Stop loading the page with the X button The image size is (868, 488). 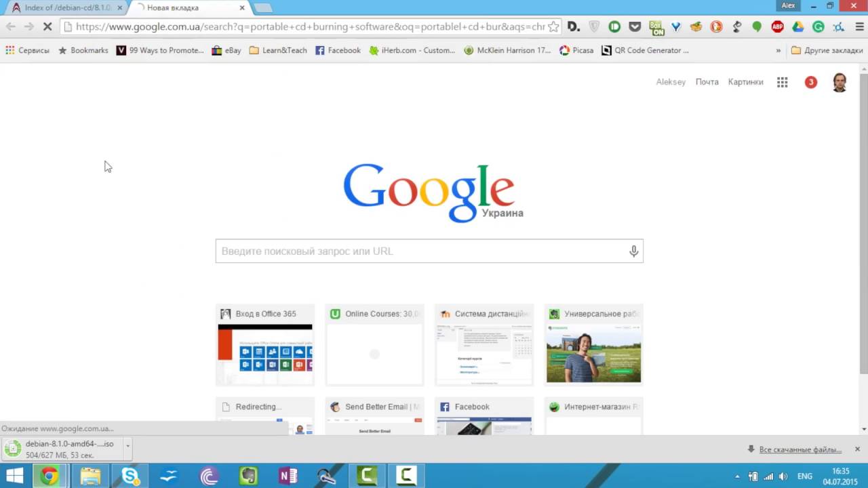coord(47,27)
